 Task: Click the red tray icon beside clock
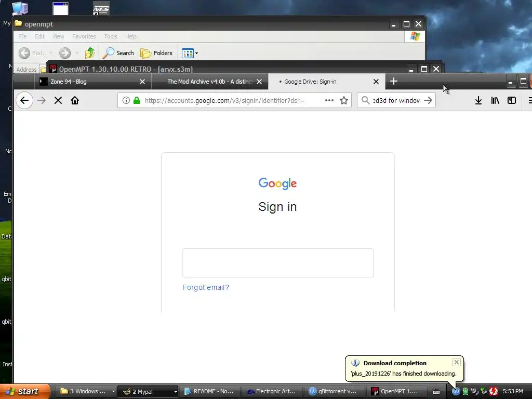pyautogui.click(x=494, y=391)
